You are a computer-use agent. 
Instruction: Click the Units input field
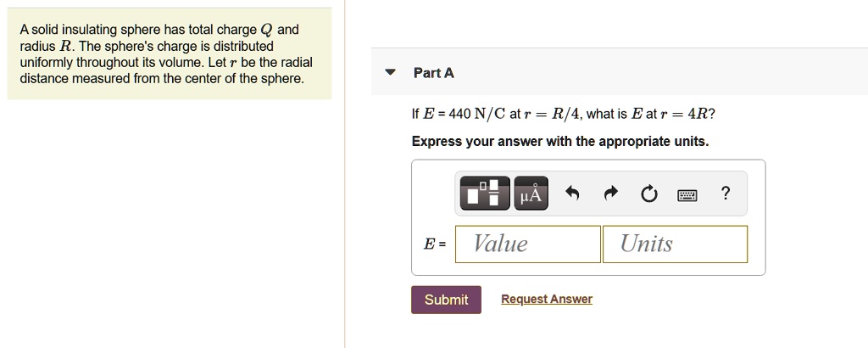(x=675, y=244)
